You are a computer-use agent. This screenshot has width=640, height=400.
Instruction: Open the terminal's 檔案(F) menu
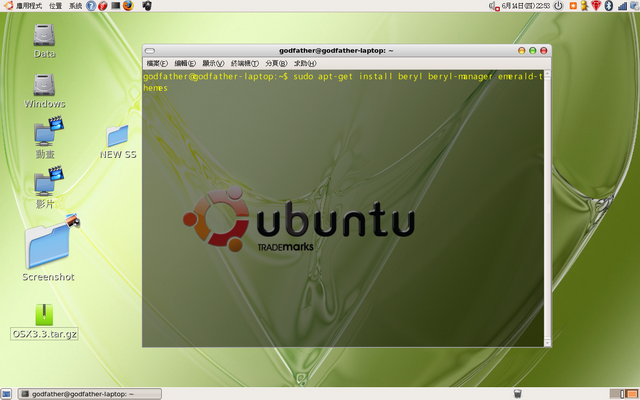coord(157,63)
